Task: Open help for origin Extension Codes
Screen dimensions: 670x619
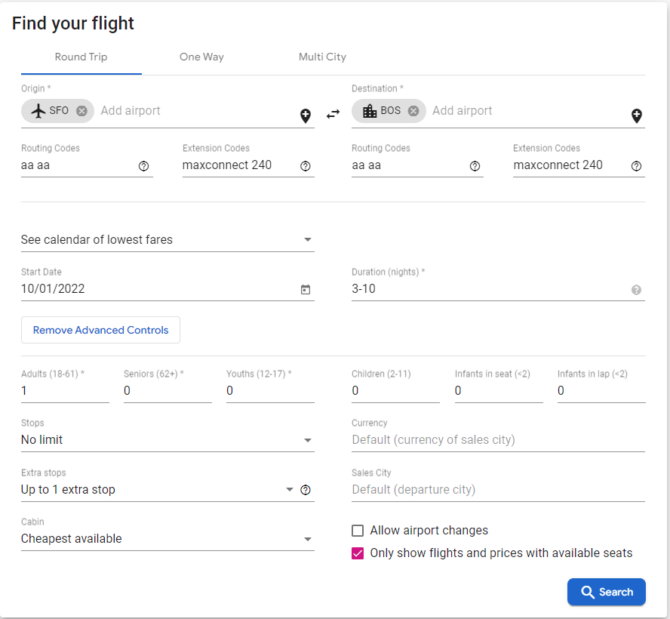Action: click(305, 166)
